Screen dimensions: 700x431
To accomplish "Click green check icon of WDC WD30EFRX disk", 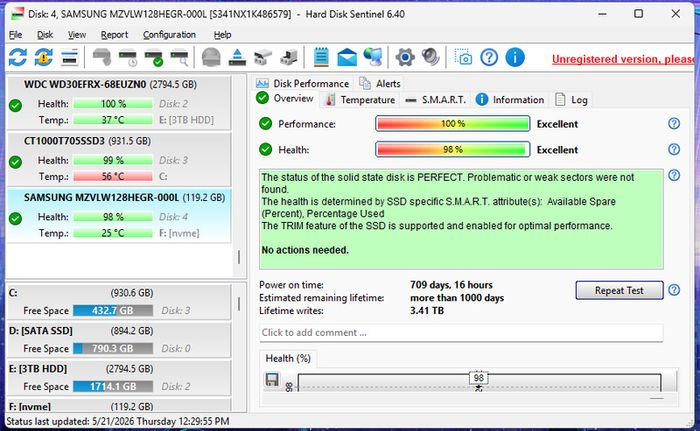I will 16,105.
